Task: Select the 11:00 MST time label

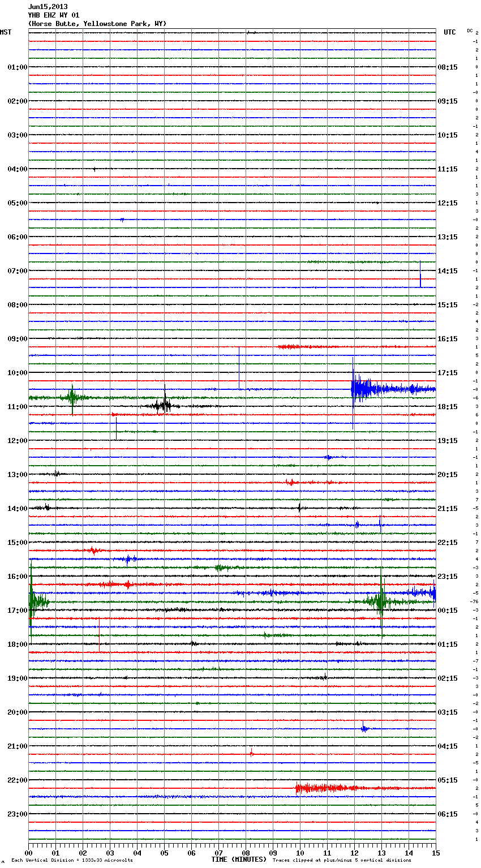Action: point(17,407)
